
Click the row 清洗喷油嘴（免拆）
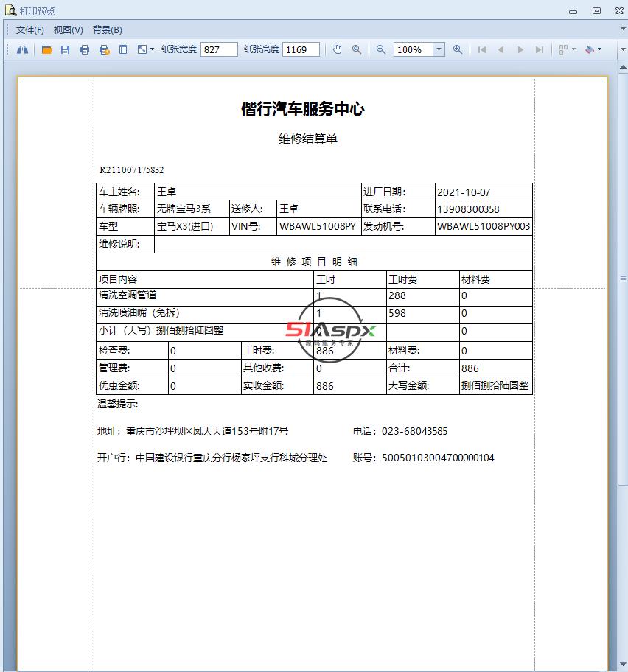315,314
